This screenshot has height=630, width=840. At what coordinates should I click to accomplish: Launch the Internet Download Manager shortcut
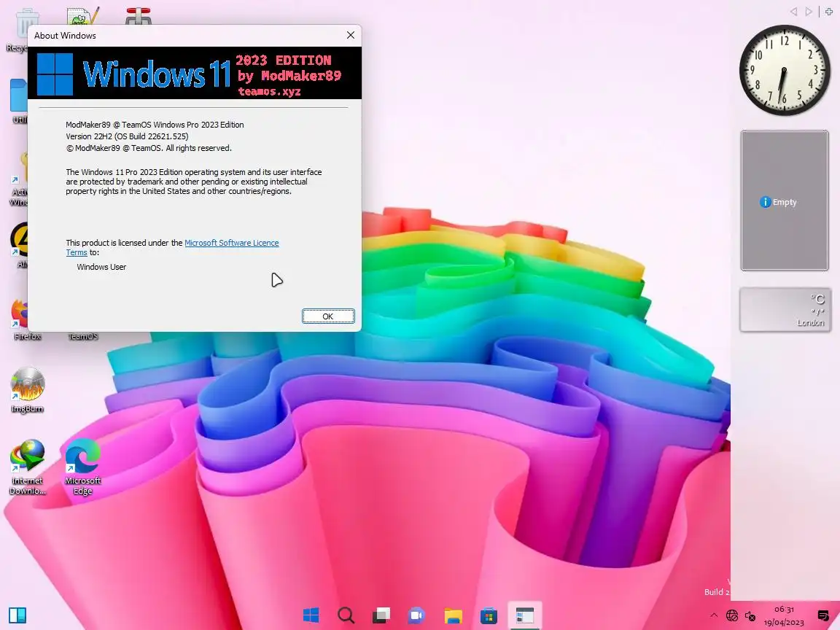tap(27, 467)
